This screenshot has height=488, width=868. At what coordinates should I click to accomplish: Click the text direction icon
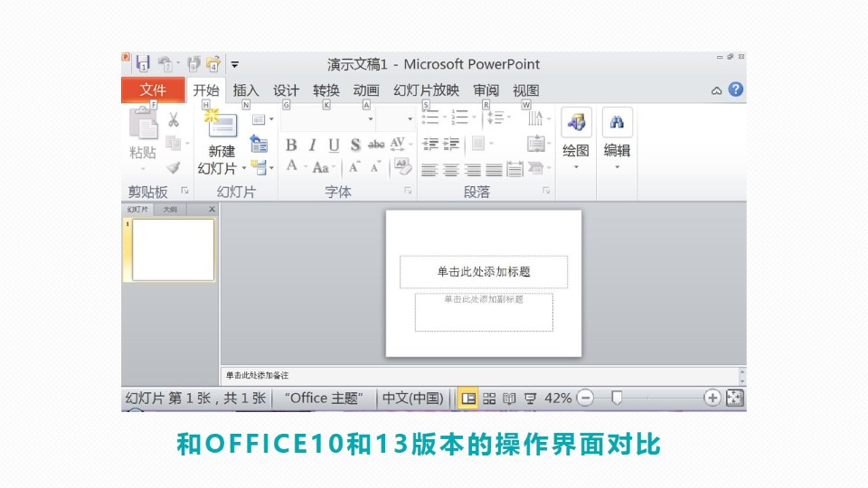(x=536, y=118)
